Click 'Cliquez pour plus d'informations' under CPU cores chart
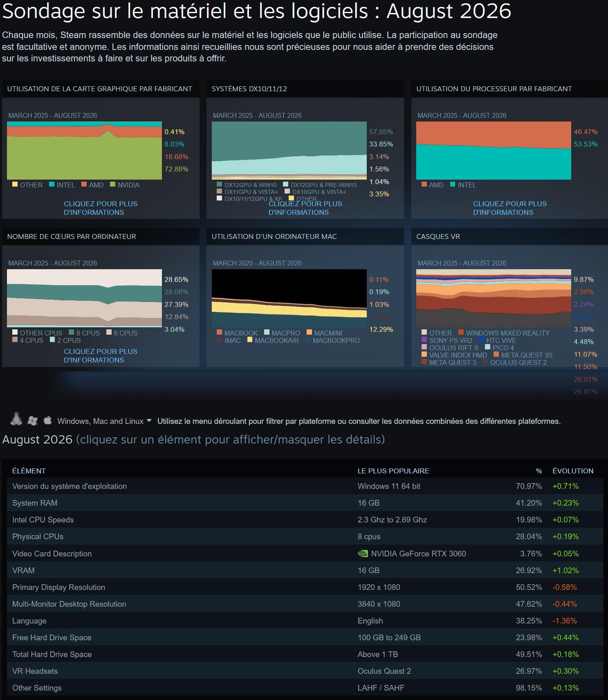 (101, 356)
